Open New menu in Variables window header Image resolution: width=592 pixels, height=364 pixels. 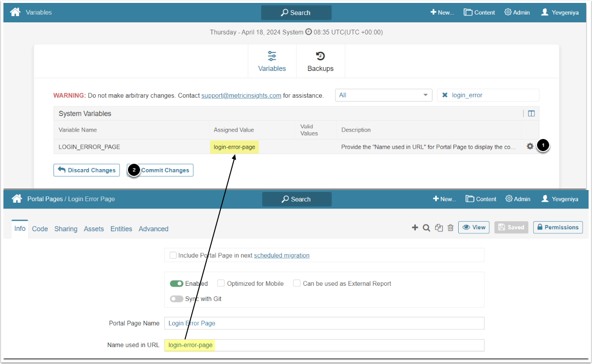442,13
